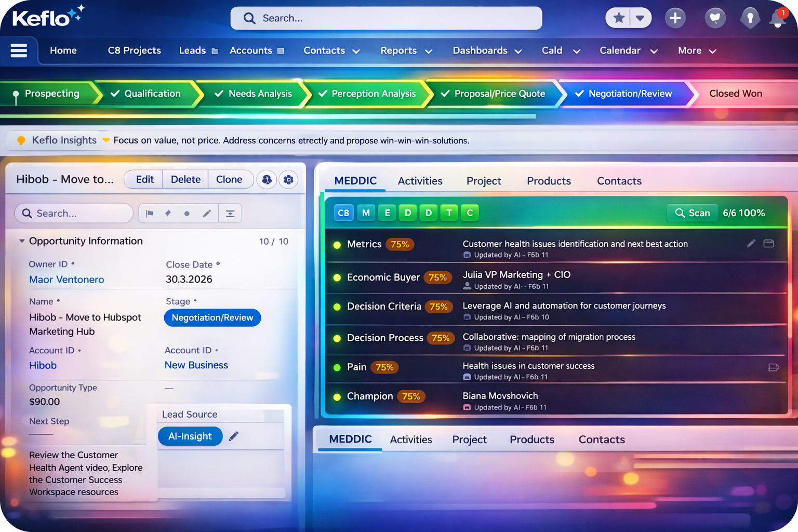Click the plus add-new icon
The width and height of the screenshot is (798, 532).
[675, 18]
